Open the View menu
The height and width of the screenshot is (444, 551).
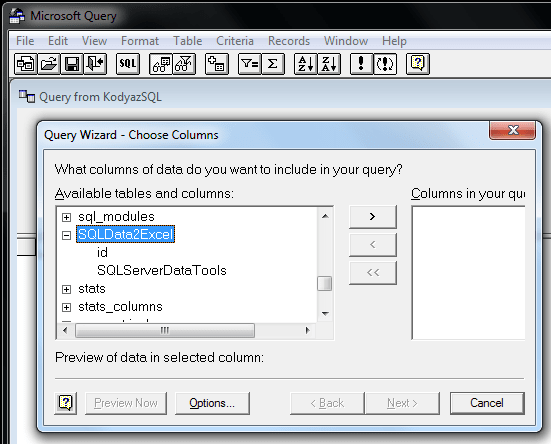pyautogui.click(x=94, y=41)
